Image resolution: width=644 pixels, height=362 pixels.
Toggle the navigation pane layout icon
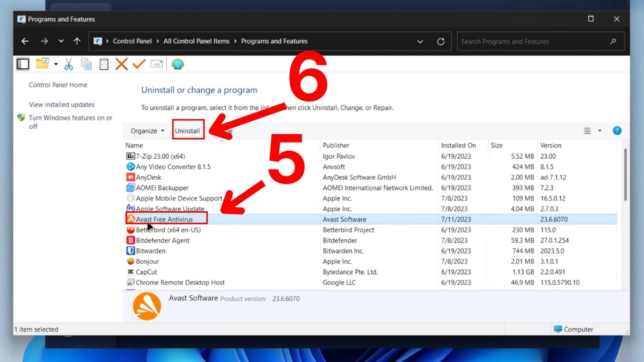23,64
